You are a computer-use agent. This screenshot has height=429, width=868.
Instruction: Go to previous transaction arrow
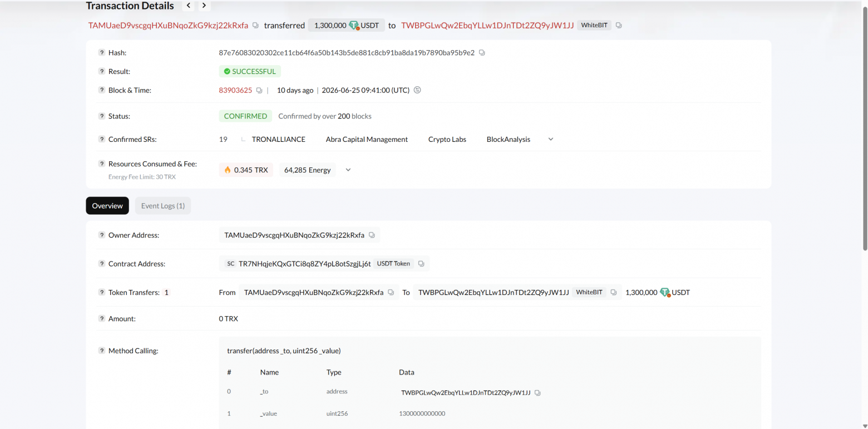[x=189, y=6]
